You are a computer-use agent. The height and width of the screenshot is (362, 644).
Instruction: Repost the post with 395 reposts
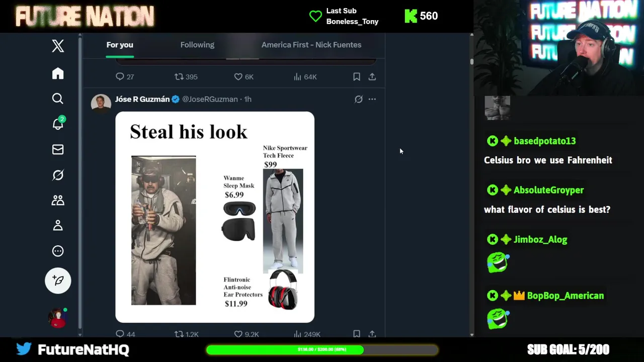(x=186, y=76)
